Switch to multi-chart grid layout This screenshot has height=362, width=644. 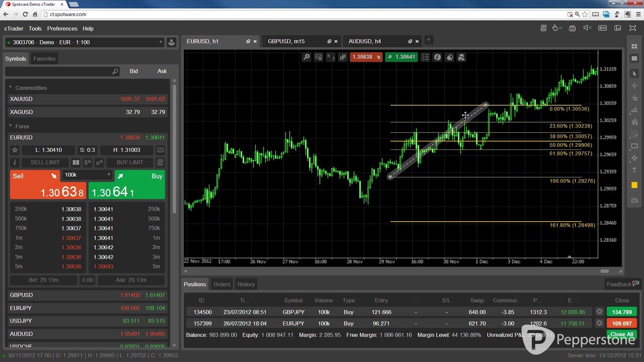634,47
